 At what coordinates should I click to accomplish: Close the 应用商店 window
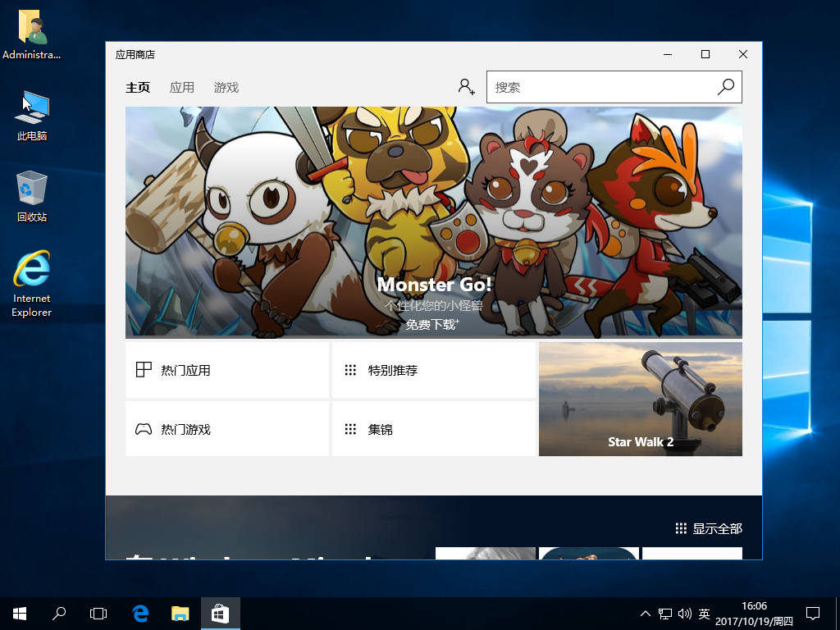tap(743, 54)
